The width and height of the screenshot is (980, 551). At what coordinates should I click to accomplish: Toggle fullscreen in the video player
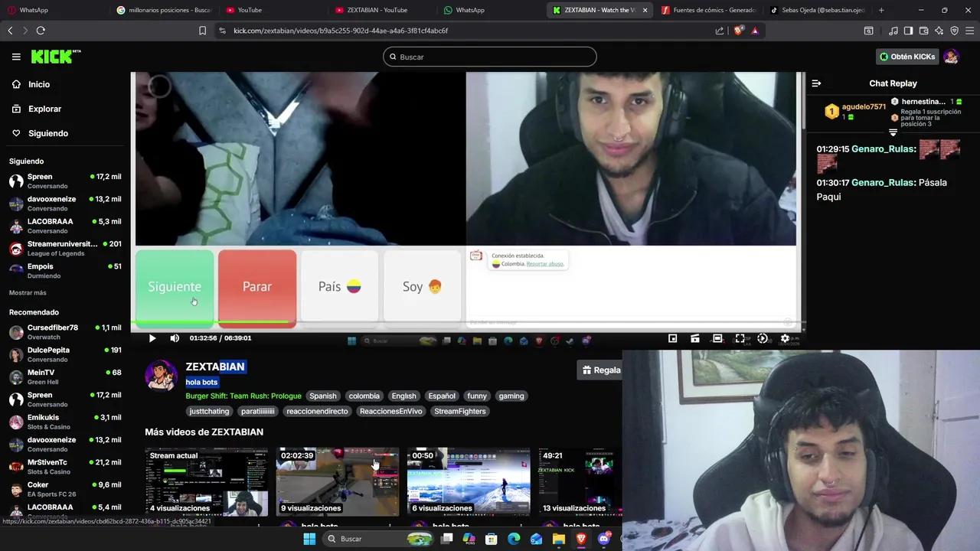[x=740, y=338]
